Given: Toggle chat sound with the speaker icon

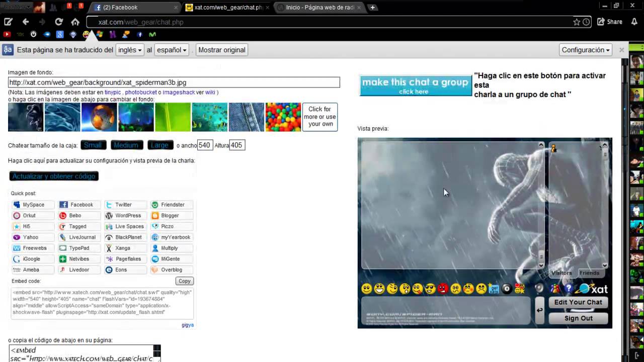Looking at the screenshot, I should coord(539,289).
